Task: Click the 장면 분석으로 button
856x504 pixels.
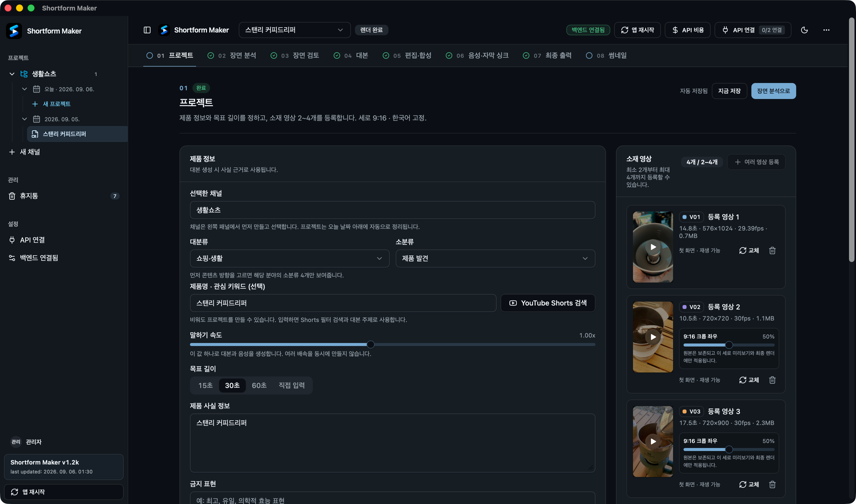Action: coord(773,91)
